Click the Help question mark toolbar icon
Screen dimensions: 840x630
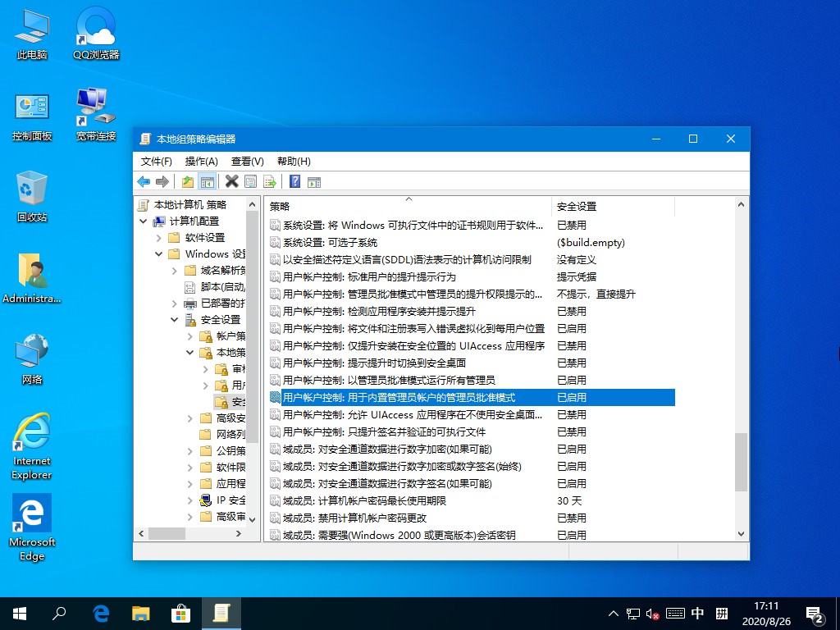coord(294,181)
